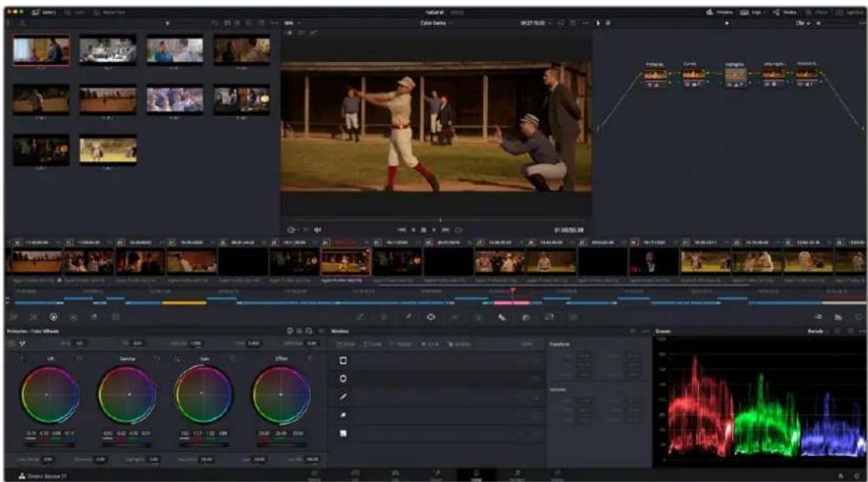Click the pen polygon window icon
The height and width of the screenshot is (482, 868).
[343, 397]
